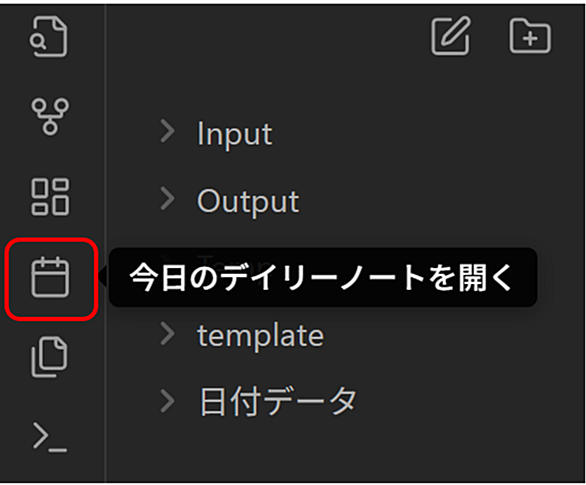This screenshot has width=586, height=485.
Task: Open the graph view from ribbon
Action: 50,116
